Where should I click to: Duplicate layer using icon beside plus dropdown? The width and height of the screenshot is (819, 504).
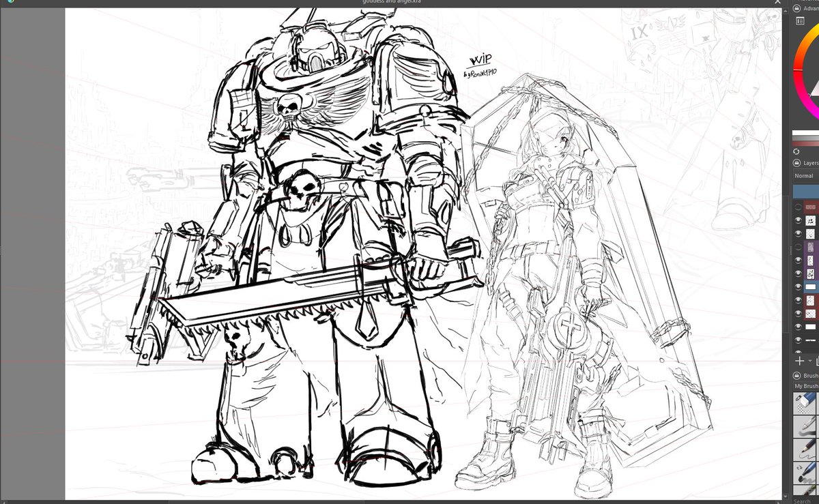816,361
